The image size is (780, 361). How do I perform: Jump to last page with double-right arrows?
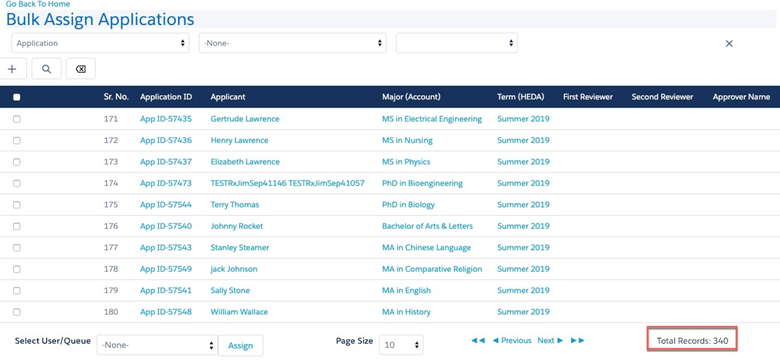[x=578, y=341]
